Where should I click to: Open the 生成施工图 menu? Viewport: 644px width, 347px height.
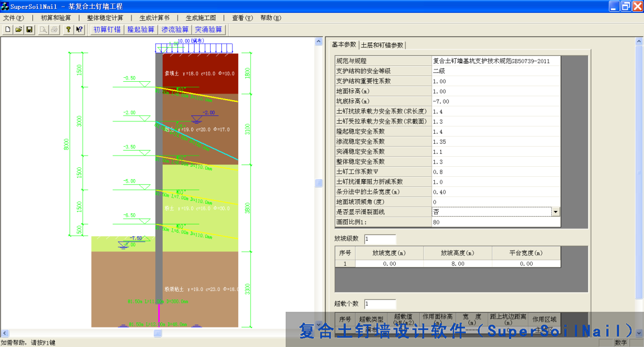201,18
